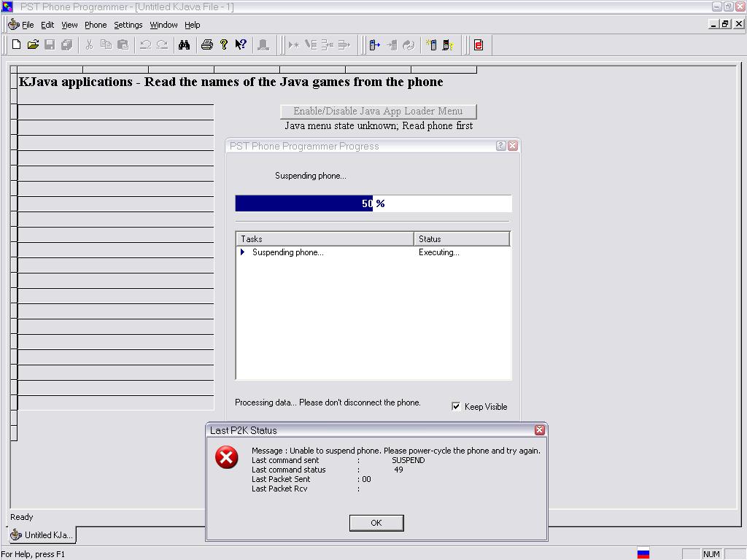Restore the inner document window

(726, 24)
